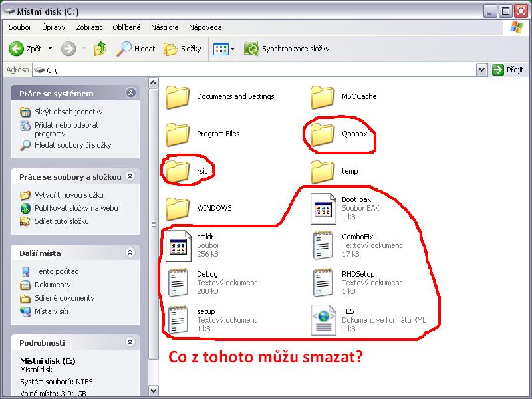Expand the views dropdown arrow

[232, 49]
